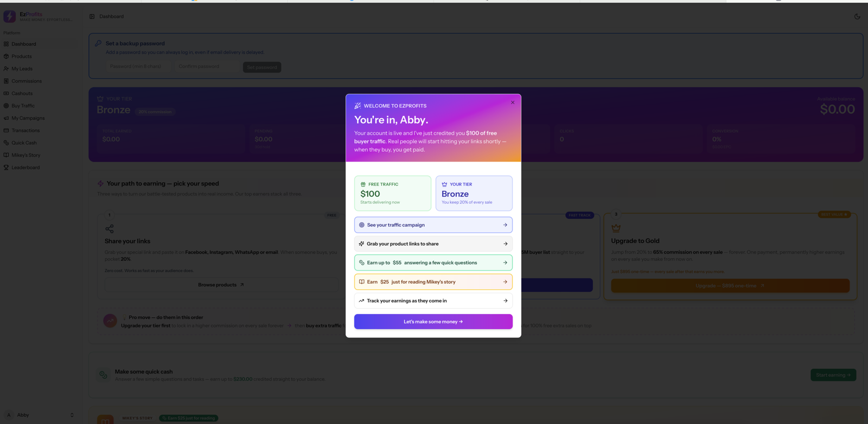Select Earn up to $55 quick questions row
Image resolution: width=868 pixels, height=424 pixels.
click(x=433, y=263)
